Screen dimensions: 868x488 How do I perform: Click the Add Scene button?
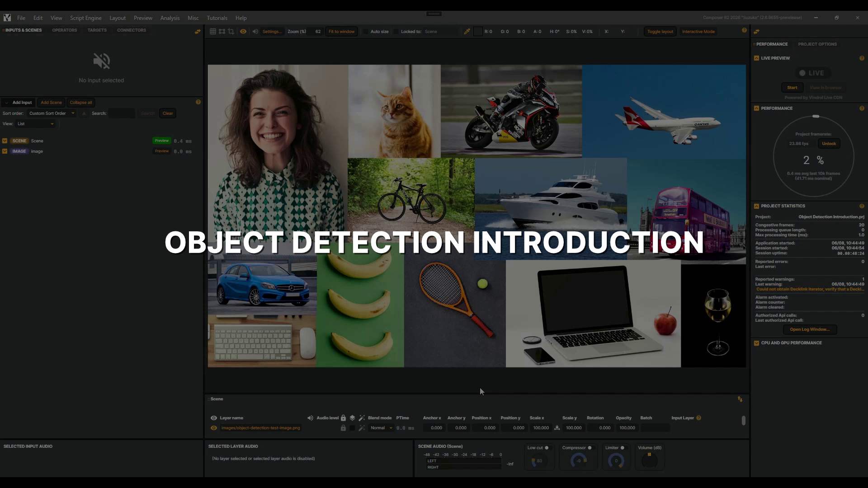(51, 103)
